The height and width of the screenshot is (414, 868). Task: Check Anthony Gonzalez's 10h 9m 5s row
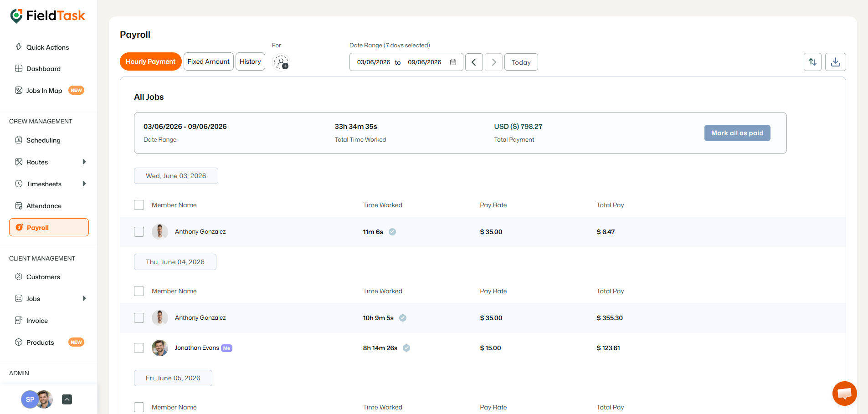pyautogui.click(x=139, y=318)
